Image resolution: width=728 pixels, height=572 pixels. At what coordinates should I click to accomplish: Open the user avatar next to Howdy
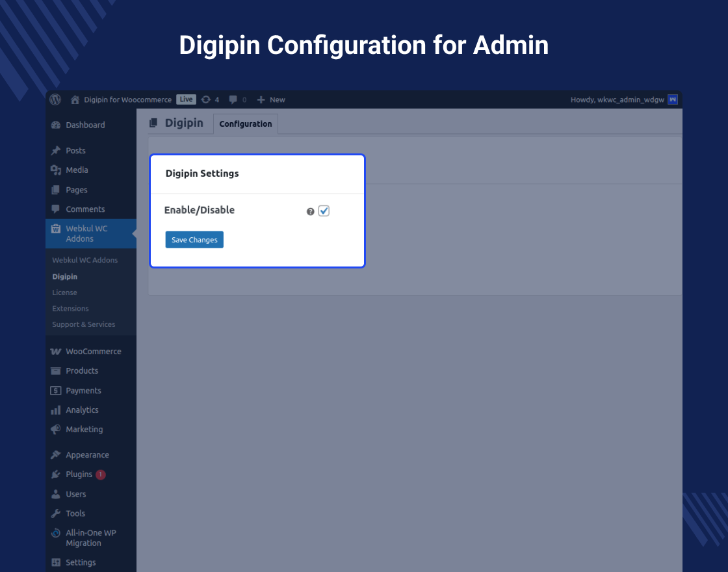coord(672,99)
